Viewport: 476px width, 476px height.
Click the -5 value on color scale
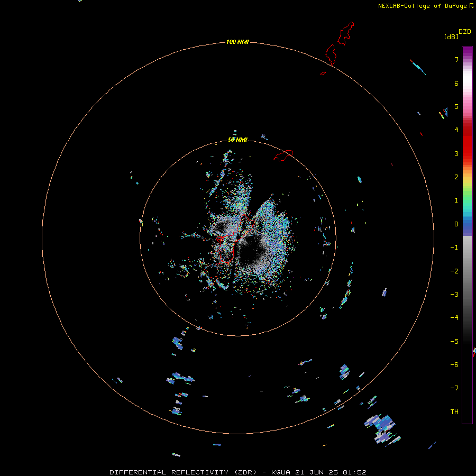[454, 342]
